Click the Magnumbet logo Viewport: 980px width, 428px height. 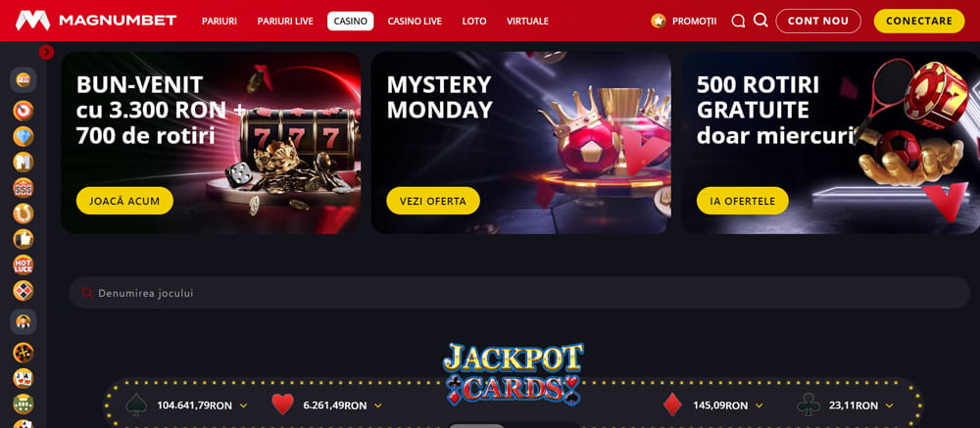point(96,21)
